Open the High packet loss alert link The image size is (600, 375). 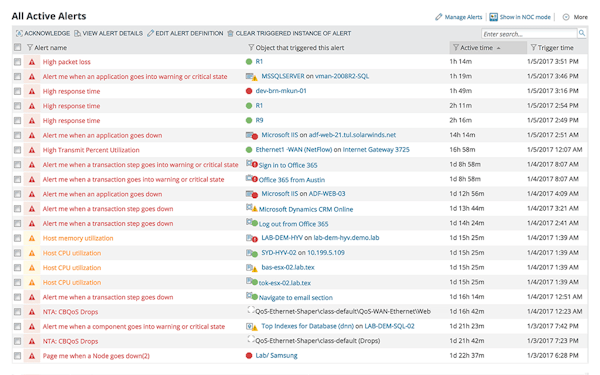(x=67, y=62)
